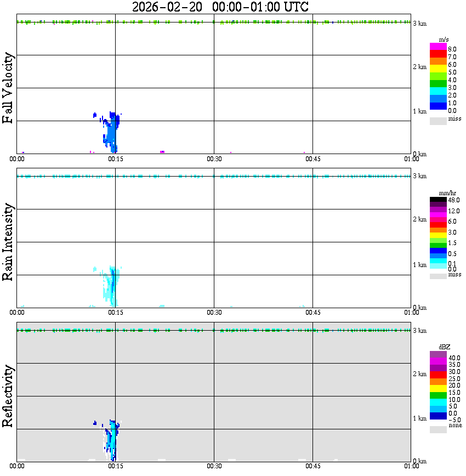Click the 'Reflectivity' axis label

click(x=8, y=396)
